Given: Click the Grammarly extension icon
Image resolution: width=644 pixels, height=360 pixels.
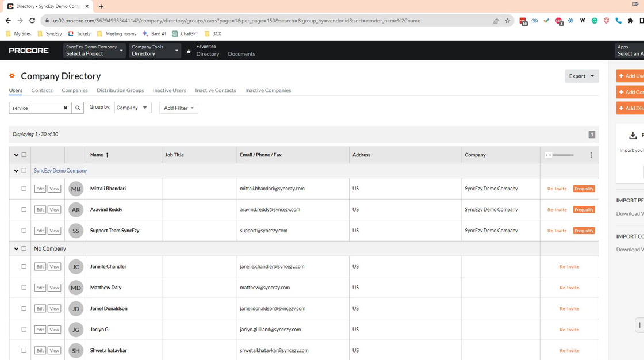Looking at the screenshot, I should 595,21.
